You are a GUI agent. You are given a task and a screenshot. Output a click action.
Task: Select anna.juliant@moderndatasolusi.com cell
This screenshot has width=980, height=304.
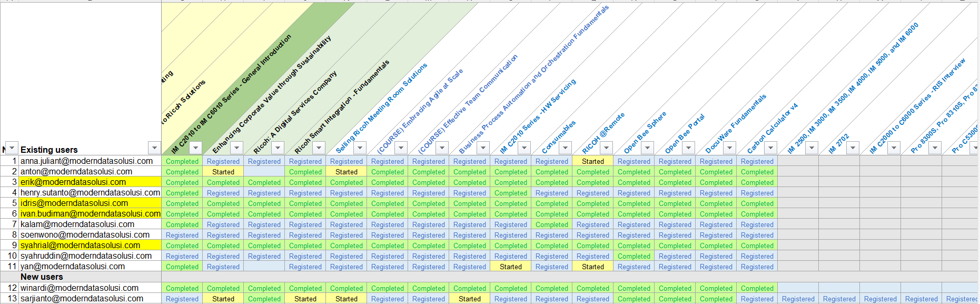coord(90,161)
